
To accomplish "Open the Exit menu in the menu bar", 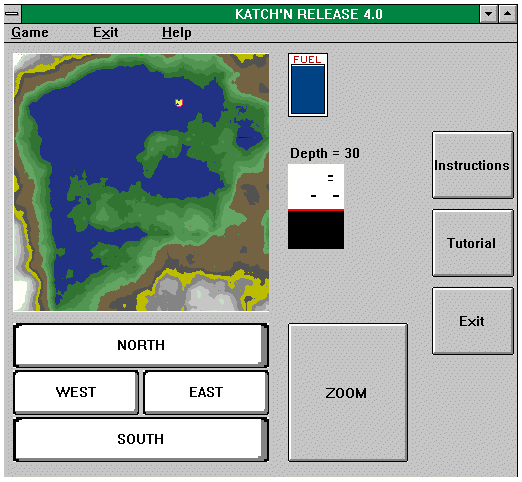I will tap(105, 32).
